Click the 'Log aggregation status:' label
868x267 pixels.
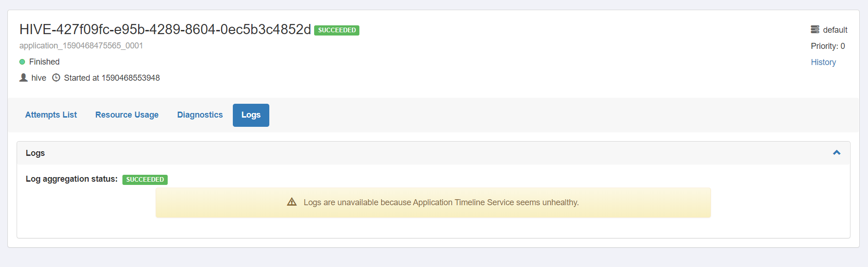tap(72, 179)
